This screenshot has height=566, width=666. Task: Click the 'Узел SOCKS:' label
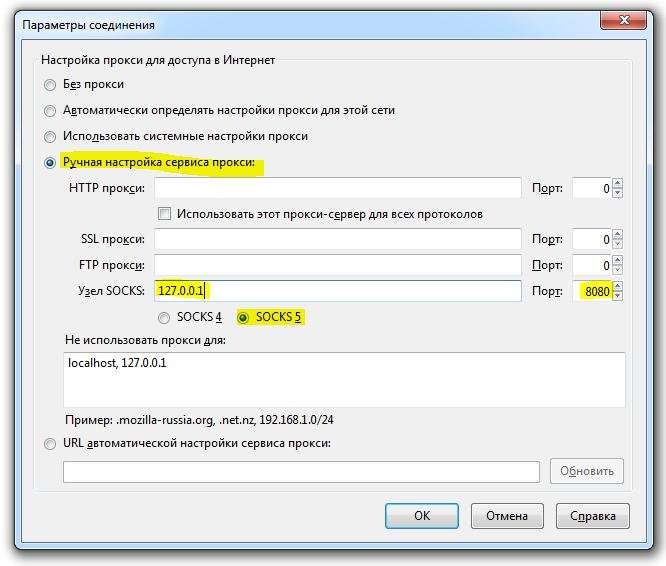coord(111,291)
